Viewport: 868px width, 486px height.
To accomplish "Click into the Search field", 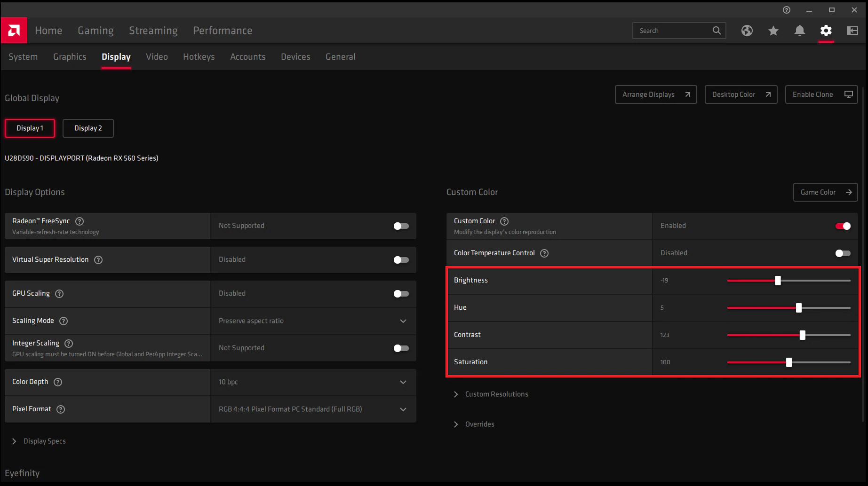I will pos(672,31).
